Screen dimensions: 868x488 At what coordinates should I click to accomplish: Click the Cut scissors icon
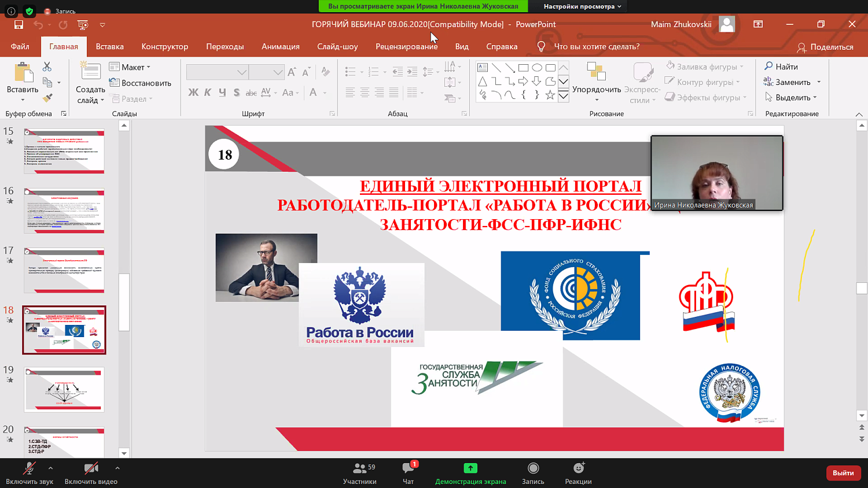pyautogui.click(x=47, y=67)
